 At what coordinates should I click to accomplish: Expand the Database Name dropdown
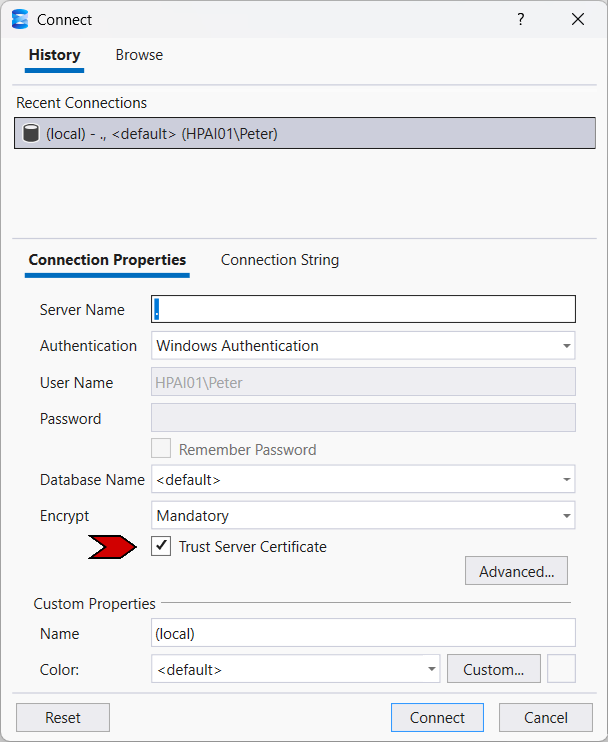pyautogui.click(x=567, y=480)
